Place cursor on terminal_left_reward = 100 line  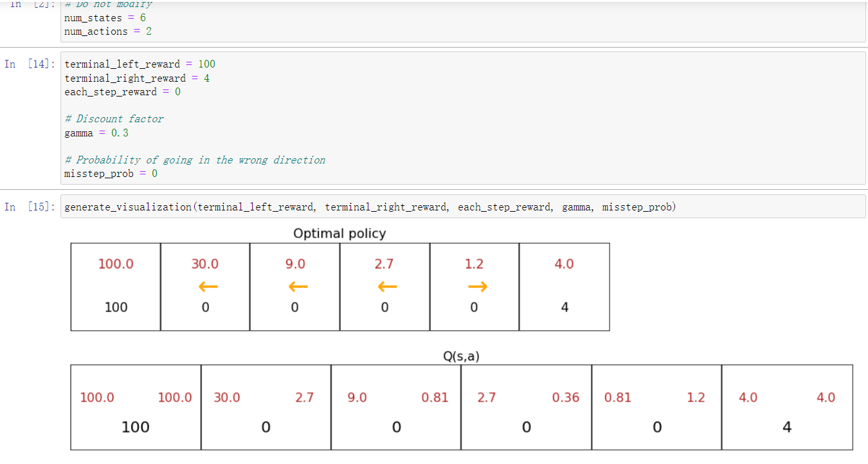pyautogui.click(x=140, y=64)
